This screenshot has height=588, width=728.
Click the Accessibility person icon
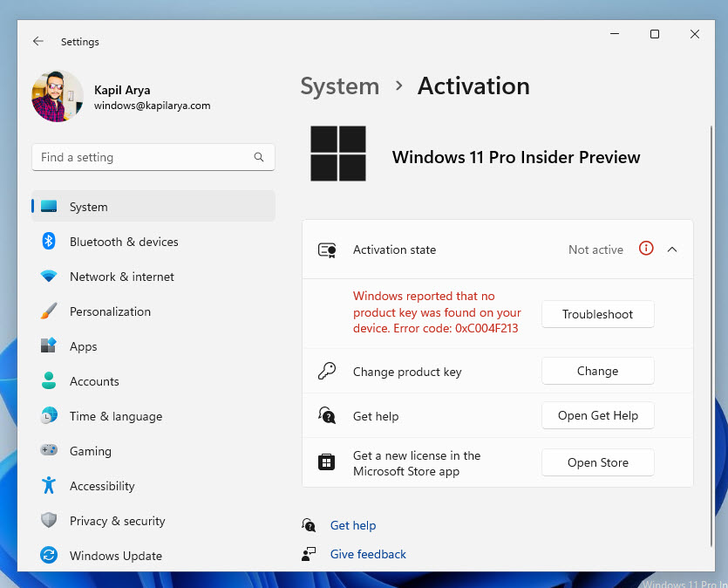(x=50, y=486)
